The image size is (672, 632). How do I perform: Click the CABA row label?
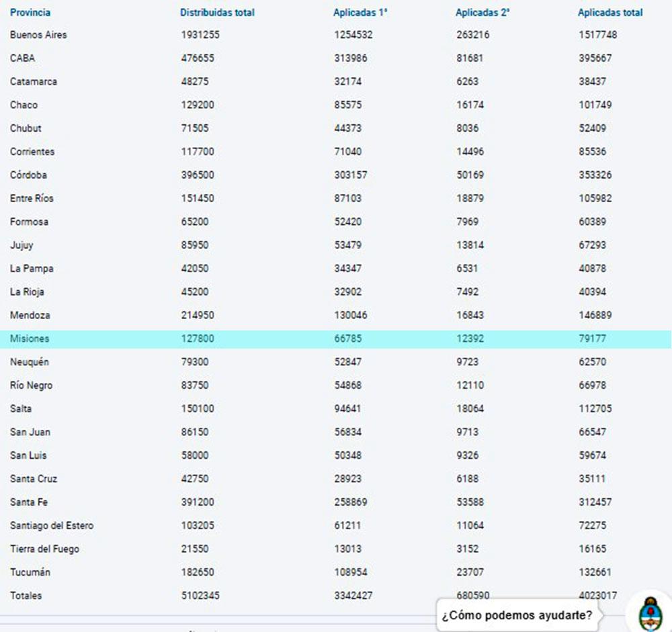coord(22,58)
